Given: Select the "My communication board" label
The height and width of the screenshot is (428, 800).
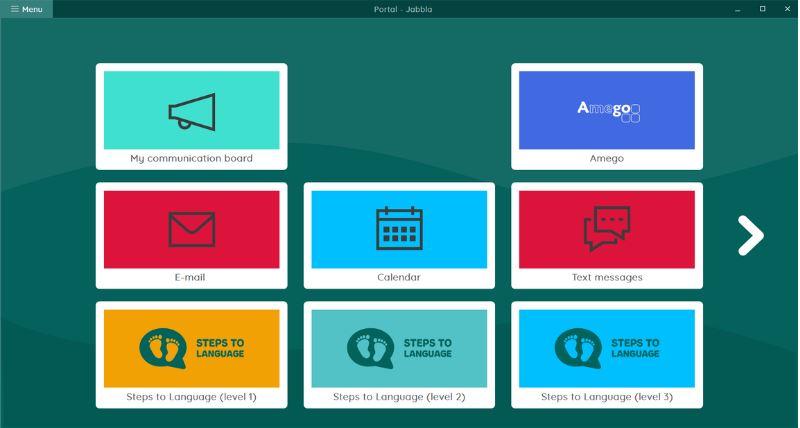Looking at the screenshot, I should pos(191,158).
